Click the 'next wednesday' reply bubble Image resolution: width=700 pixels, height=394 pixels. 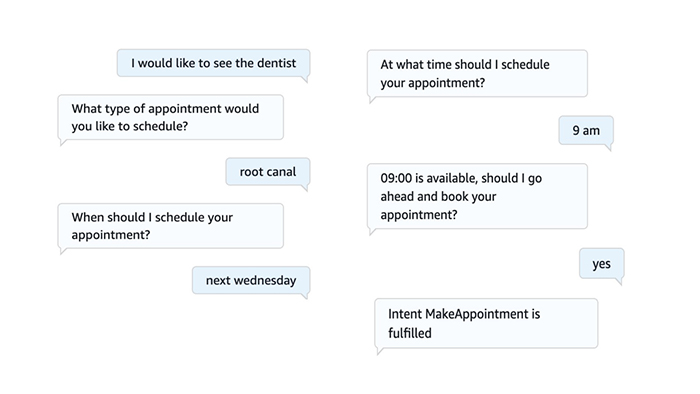[251, 280]
